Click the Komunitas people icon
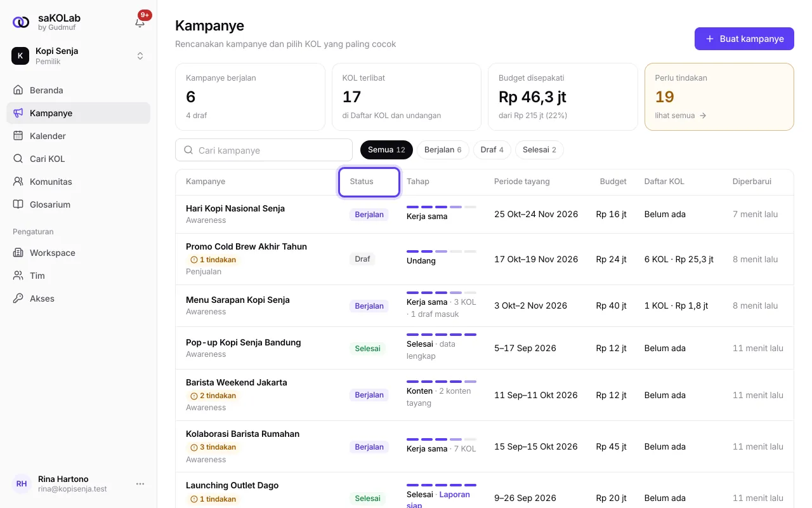The image size is (812, 508). (x=18, y=182)
